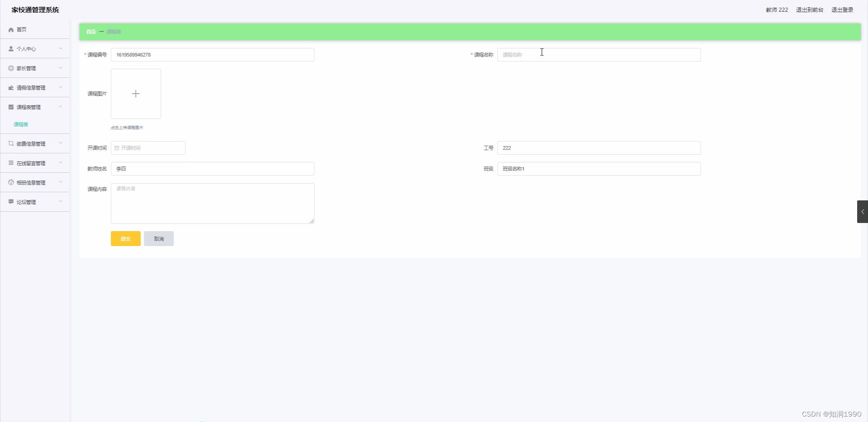The image size is (868, 422).
Task: Collapse the 课程表管理 section
Action: [60, 107]
